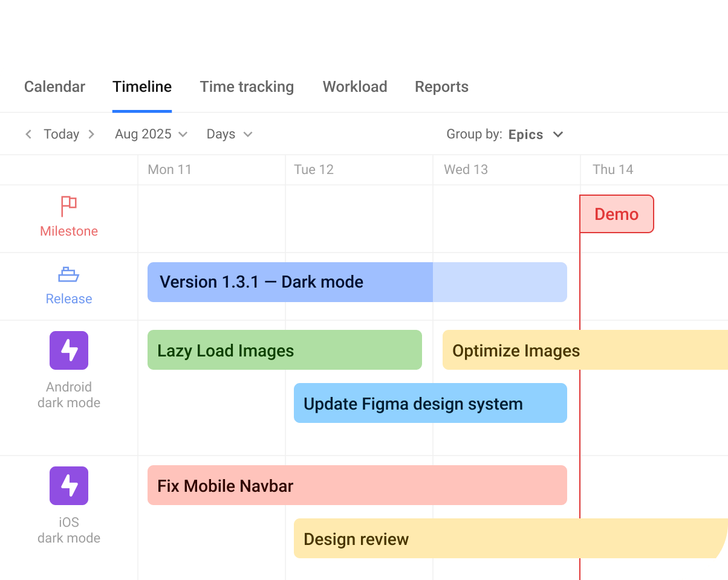Screen dimensions: 728x580
Task: Click the red Milestone flag icon
Action: pyautogui.click(x=68, y=204)
